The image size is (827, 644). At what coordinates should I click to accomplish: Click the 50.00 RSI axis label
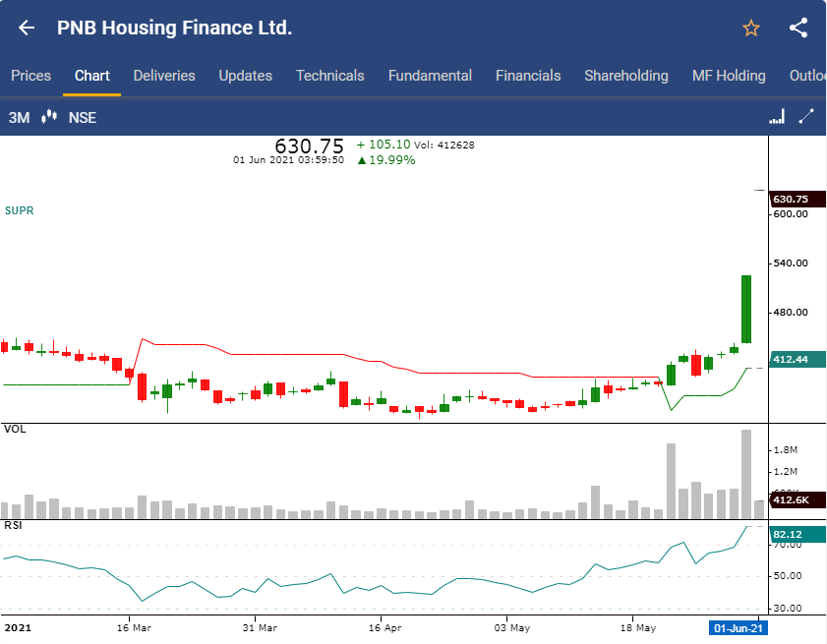click(x=788, y=576)
